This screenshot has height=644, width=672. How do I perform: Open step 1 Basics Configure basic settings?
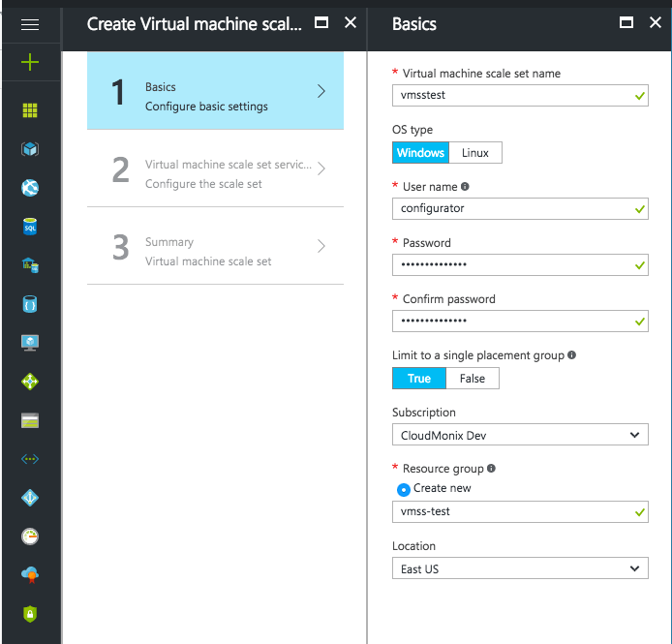(215, 90)
